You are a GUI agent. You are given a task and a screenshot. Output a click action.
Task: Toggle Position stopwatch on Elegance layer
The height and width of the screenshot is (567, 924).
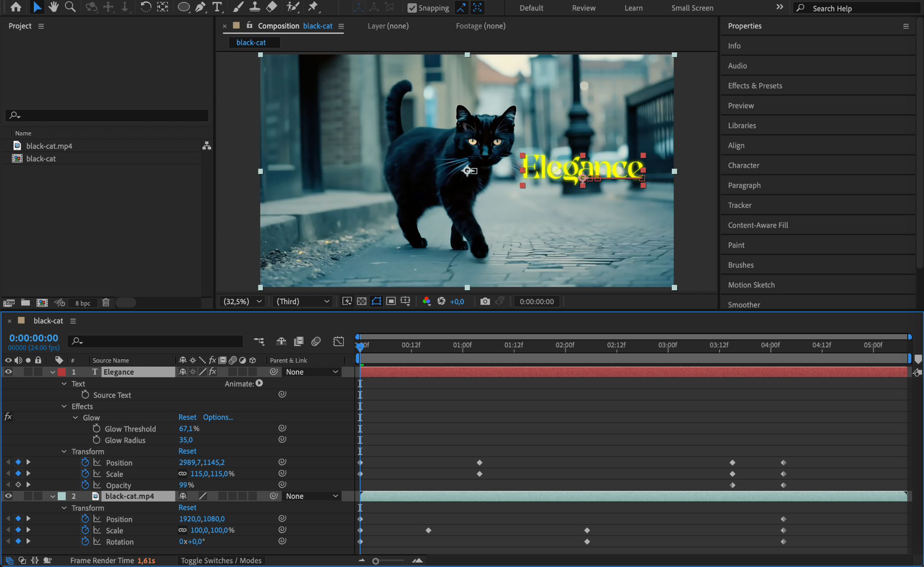coord(85,462)
